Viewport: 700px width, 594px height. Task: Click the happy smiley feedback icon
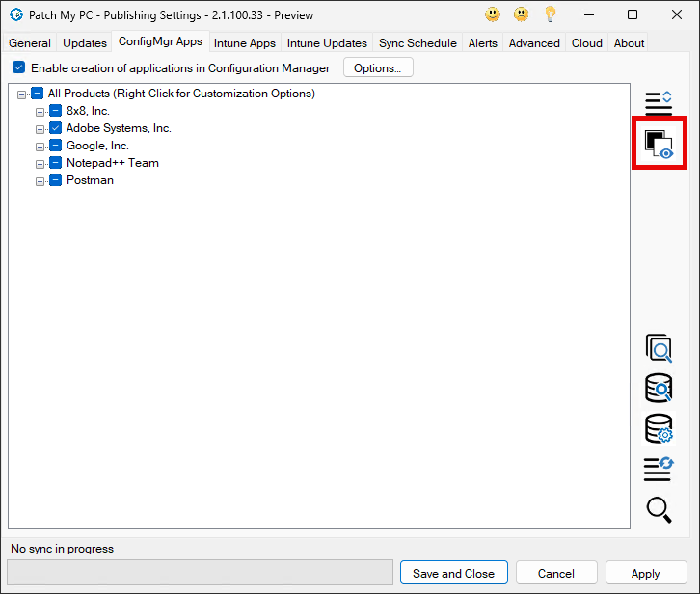pos(493,14)
